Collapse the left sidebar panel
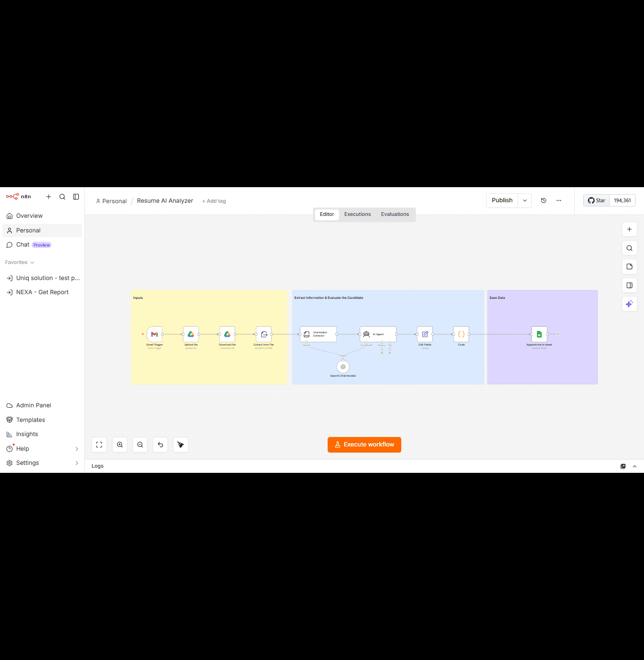Screen dimensions: 644x660 coord(76,197)
